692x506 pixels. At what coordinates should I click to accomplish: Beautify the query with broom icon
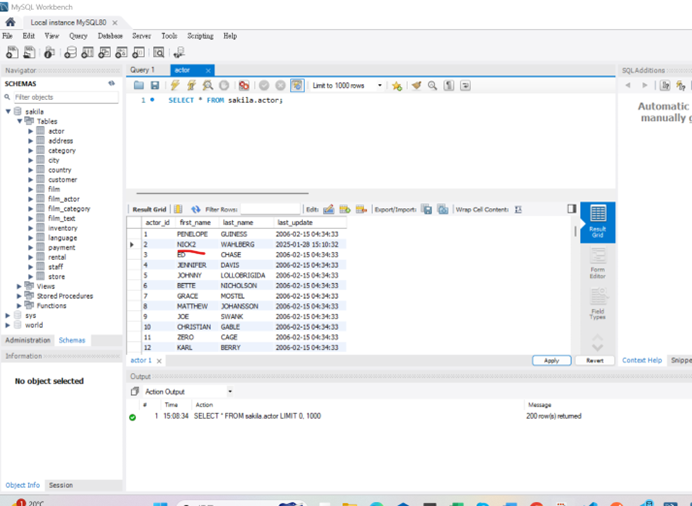416,85
